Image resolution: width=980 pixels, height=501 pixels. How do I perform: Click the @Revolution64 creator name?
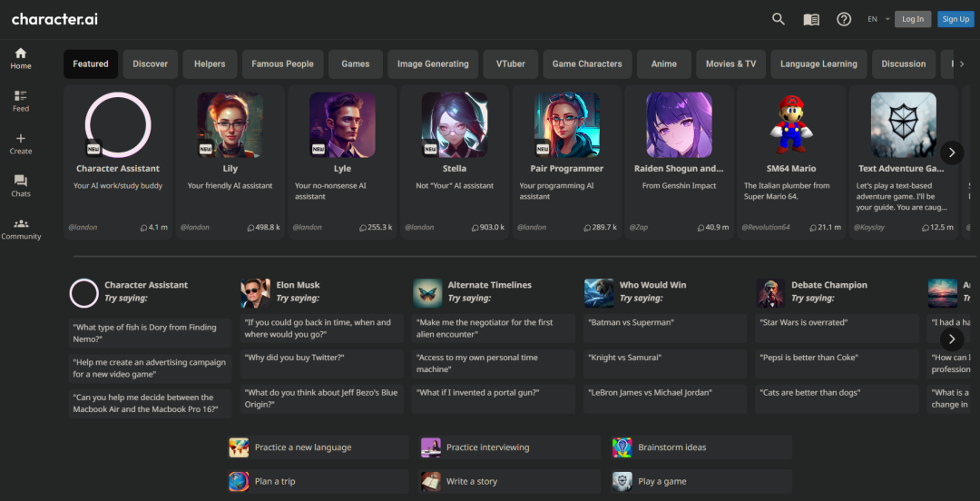click(x=766, y=227)
